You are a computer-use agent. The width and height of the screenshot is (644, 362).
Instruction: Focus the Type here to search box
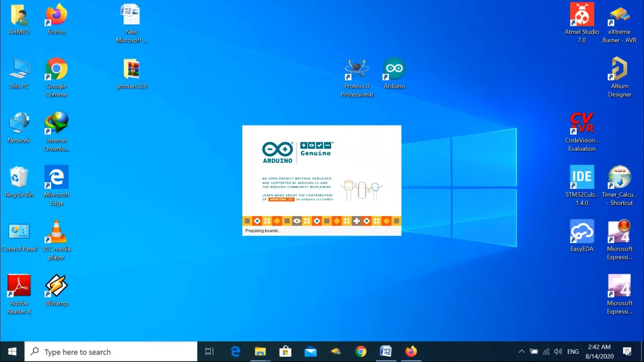pyautogui.click(x=111, y=352)
